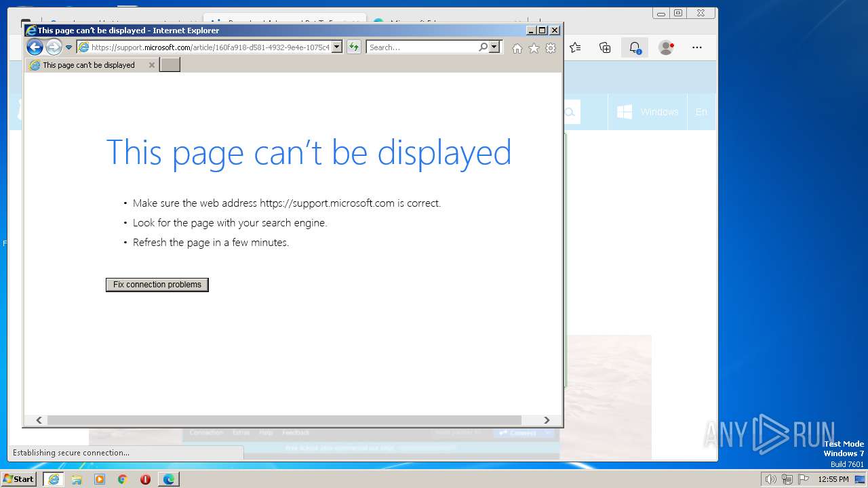Minimize the Edge window
Image resolution: width=868 pixels, height=488 pixels.
[661, 13]
